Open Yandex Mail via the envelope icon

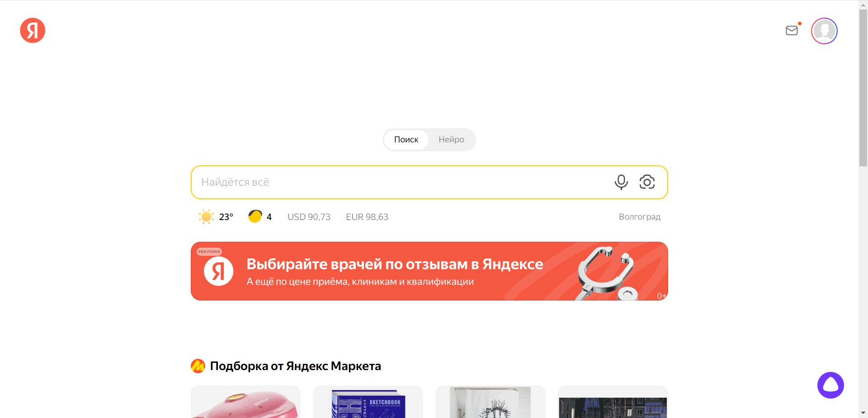tap(792, 30)
